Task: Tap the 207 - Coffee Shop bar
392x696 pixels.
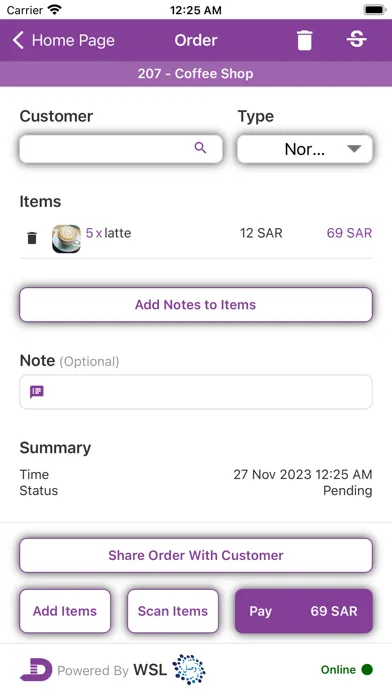Action: pos(196,74)
